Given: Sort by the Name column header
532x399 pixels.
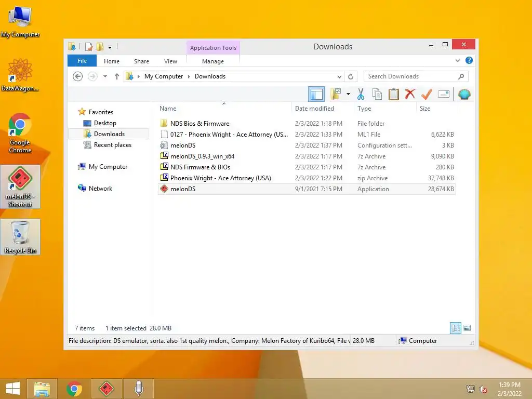Looking at the screenshot, I should (168, 109).
